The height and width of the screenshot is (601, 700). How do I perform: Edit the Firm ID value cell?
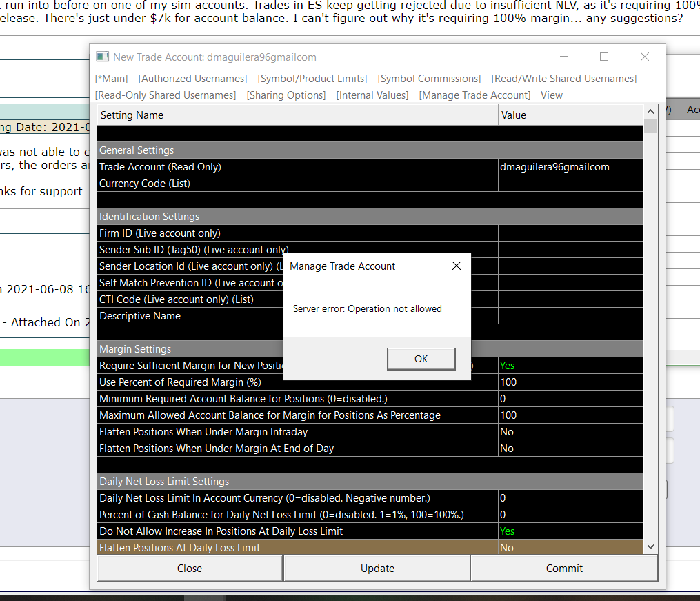click(x=571, y=233)
